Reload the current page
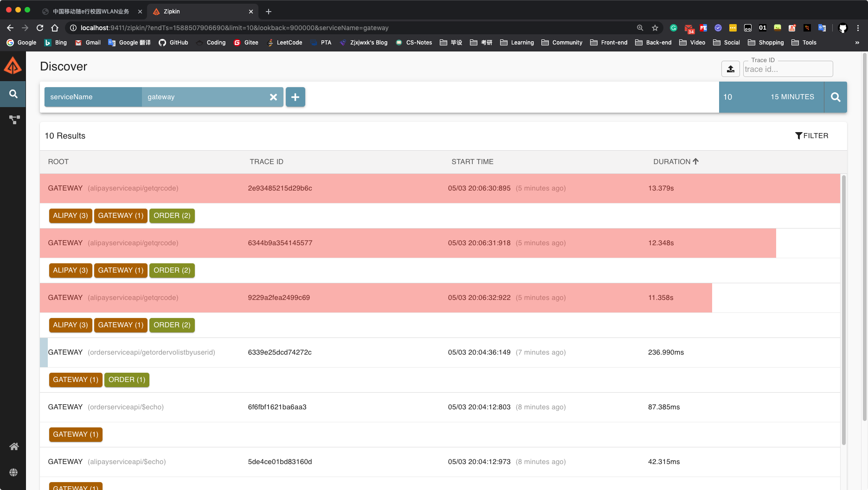 (x=40, y=28)
